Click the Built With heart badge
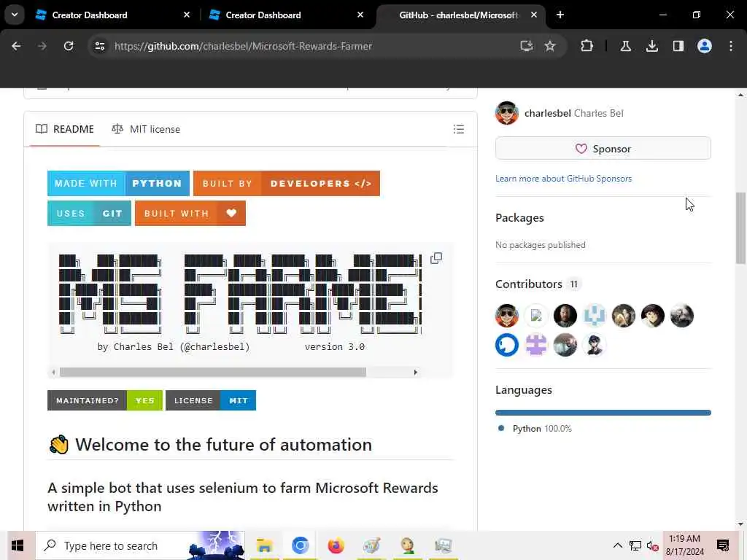This screenshot has width=747, height=560. coord(190,214)
